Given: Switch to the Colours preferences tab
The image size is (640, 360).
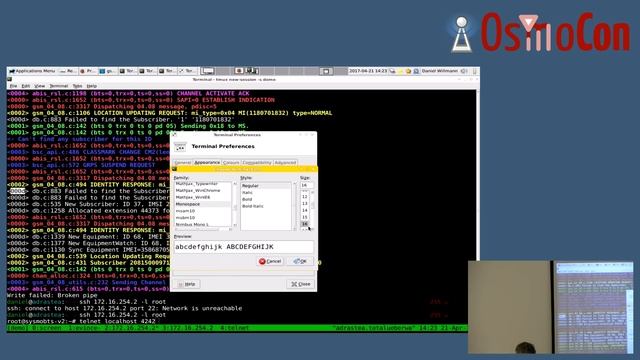Looking at the screenshot, I should (x=231, y=162).
